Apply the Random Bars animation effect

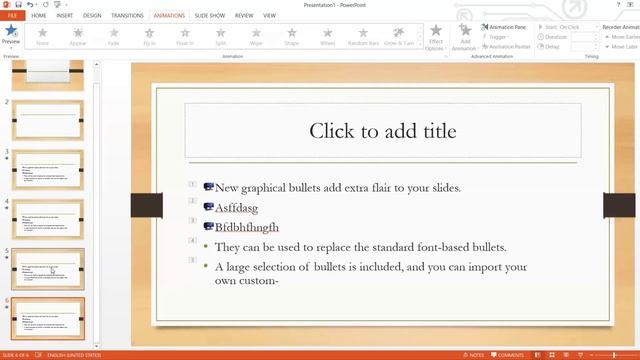363,36
